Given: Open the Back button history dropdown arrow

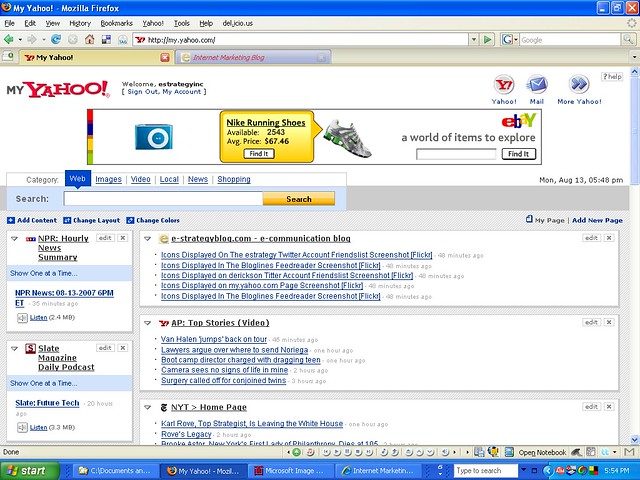Looking at the screenshot, I should pyautogui.click(x=20, y=40).
